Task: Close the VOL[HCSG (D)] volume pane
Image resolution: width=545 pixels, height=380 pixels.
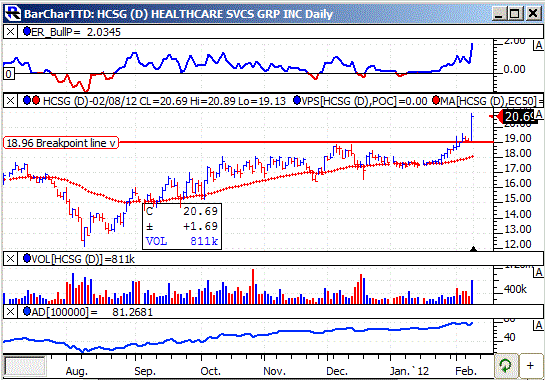Action: [10, 259]
